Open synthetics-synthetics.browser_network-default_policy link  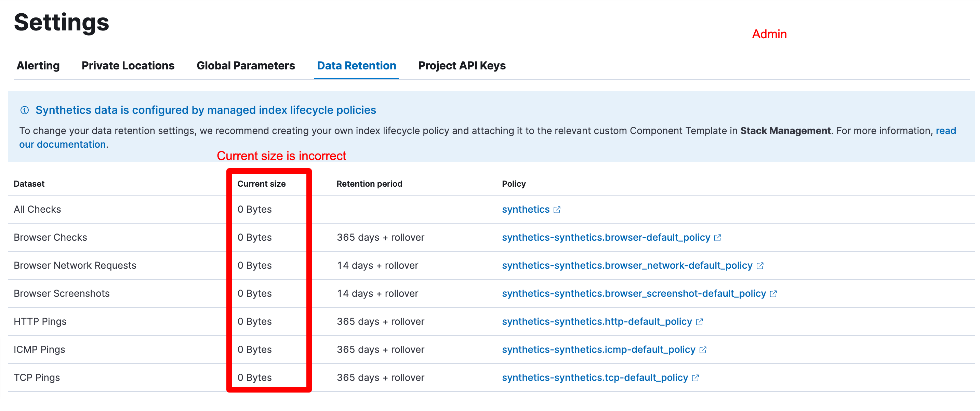coord(626,265)
